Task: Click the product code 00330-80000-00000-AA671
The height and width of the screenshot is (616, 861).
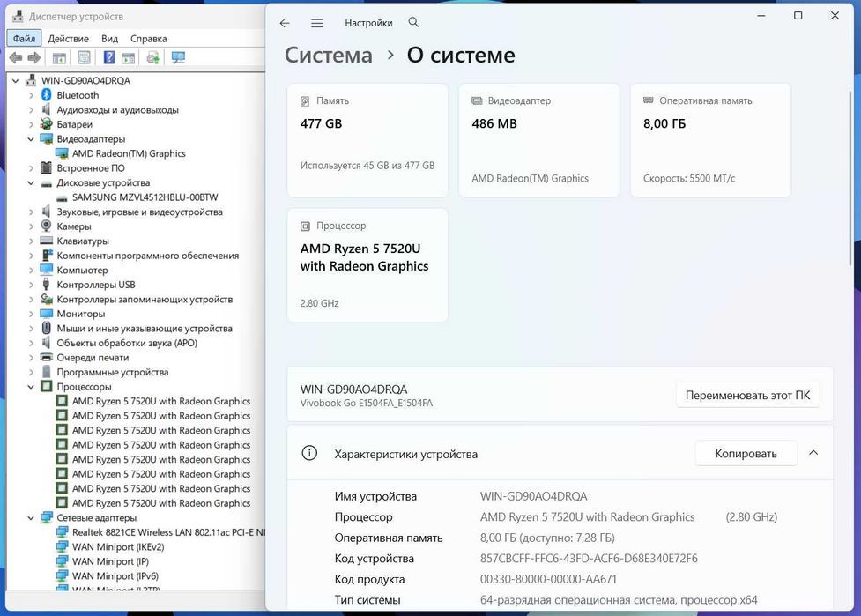Action: (x=548, y=579)
